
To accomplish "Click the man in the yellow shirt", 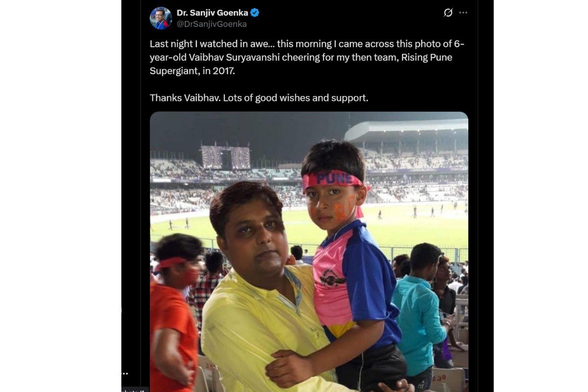I will (x=260, y=304).
